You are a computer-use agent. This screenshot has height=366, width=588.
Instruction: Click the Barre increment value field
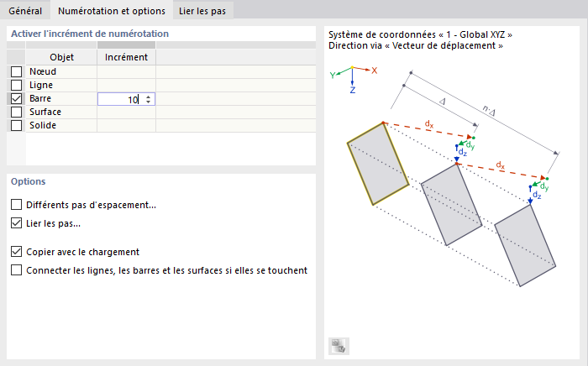click(x=120, y=99)
